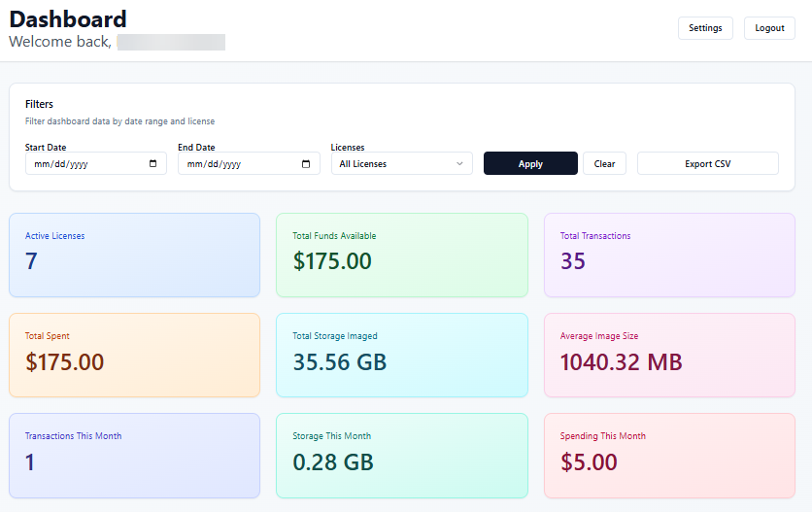This screenshot has height=512, width=812.
Task: Click the $5.00 spending value
Action: (589, 461)
